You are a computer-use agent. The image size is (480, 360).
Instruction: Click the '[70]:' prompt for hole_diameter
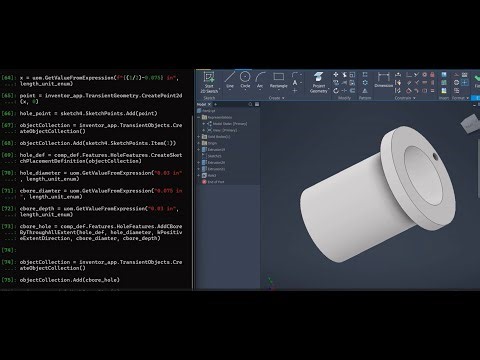(8, 173)
